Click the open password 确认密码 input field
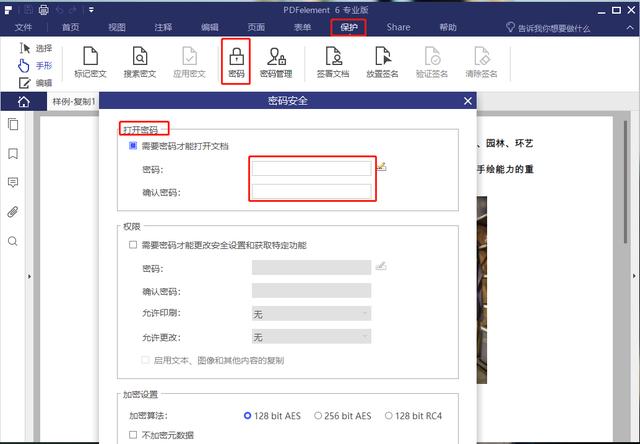Screen dimensions: 640x444 [311, 191]
